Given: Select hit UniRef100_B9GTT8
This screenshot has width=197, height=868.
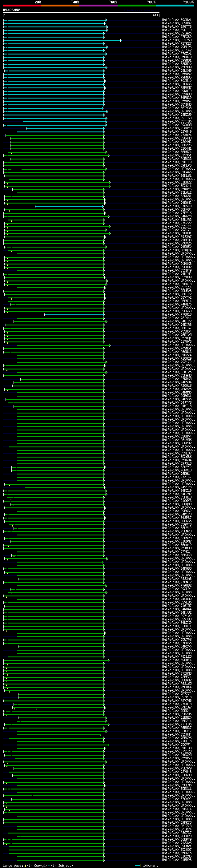Looking at the screenshot, I should [x=177, y=26].
